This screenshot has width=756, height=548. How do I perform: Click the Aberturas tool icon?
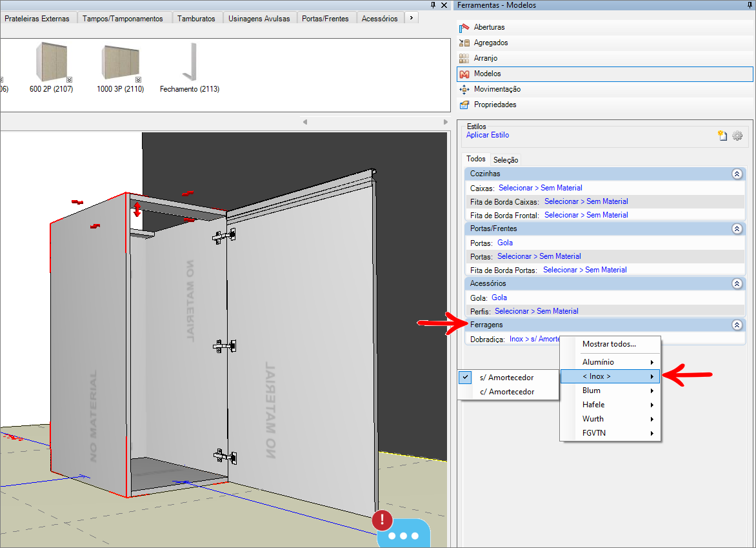click(x=464, y=28)
